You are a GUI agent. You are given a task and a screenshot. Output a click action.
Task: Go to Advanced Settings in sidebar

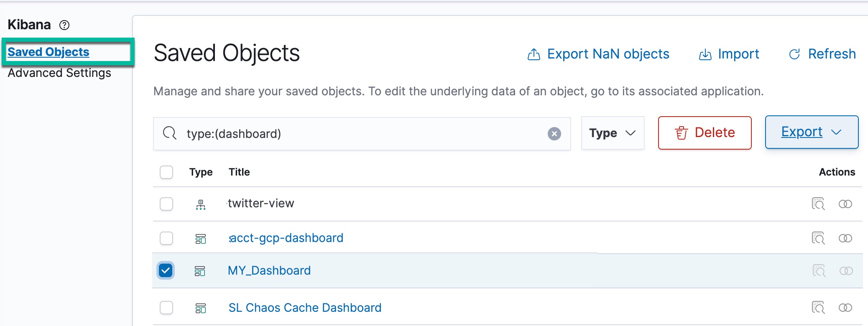click(x=59, y=73)
